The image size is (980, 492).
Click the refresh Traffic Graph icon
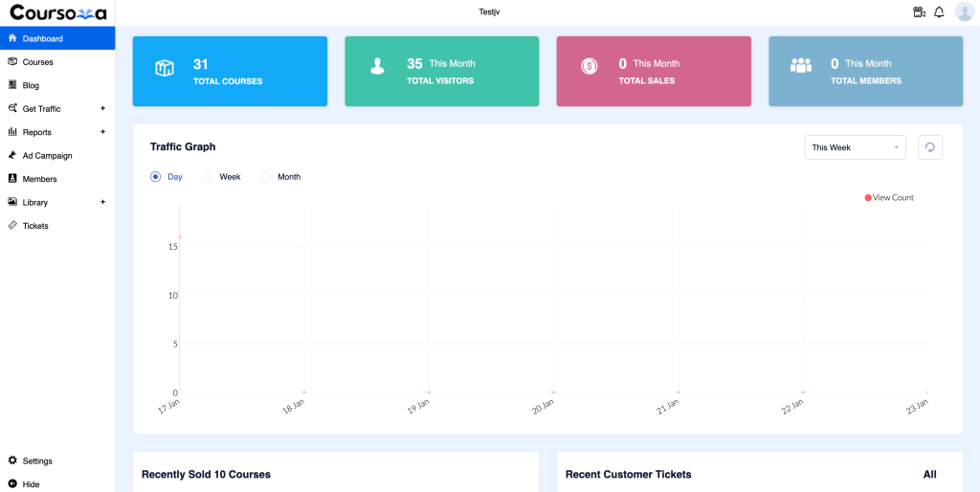pos(929,147)
